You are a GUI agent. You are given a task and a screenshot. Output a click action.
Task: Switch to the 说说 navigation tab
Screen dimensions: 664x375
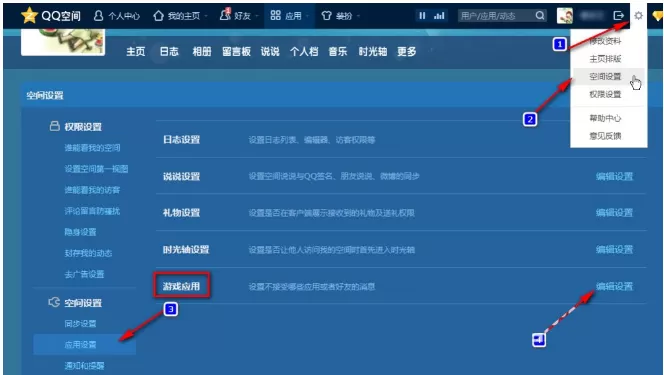(270, 52)
